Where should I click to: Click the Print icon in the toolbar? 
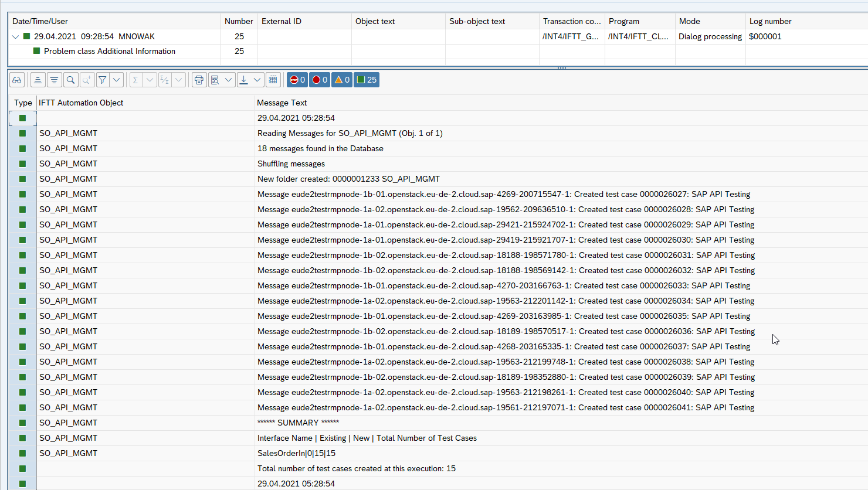tap(199, 80)
